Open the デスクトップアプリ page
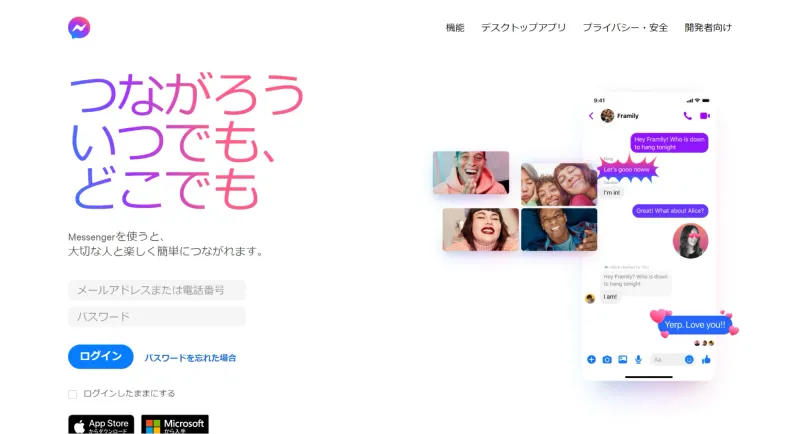 [523, 28]
